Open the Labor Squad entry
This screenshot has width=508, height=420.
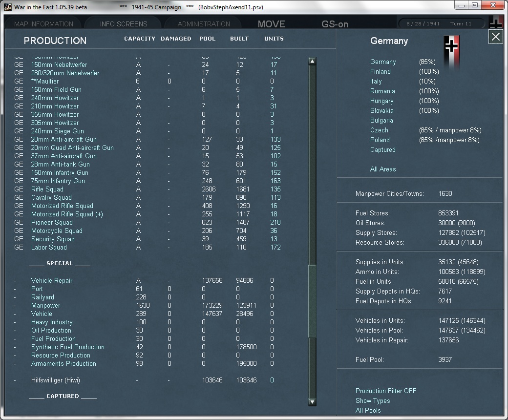pos(49,248)
